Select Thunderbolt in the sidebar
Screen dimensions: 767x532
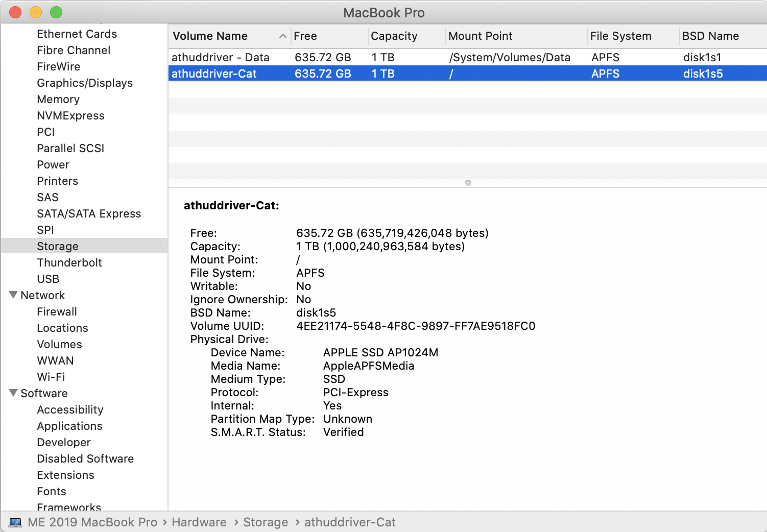[69, 262]
